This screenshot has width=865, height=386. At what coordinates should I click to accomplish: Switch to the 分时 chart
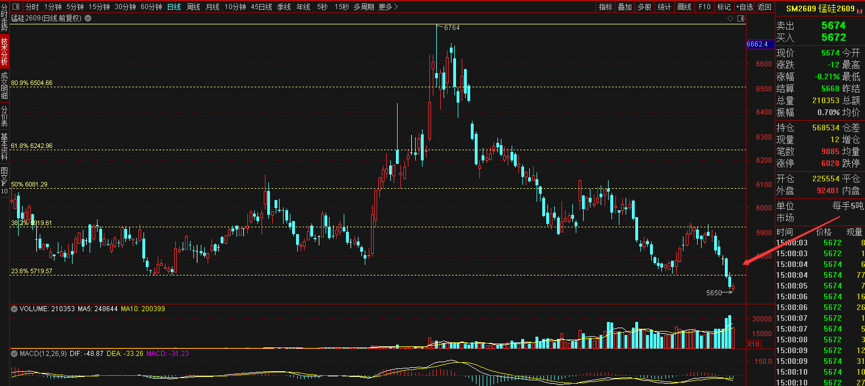(32, 7)
